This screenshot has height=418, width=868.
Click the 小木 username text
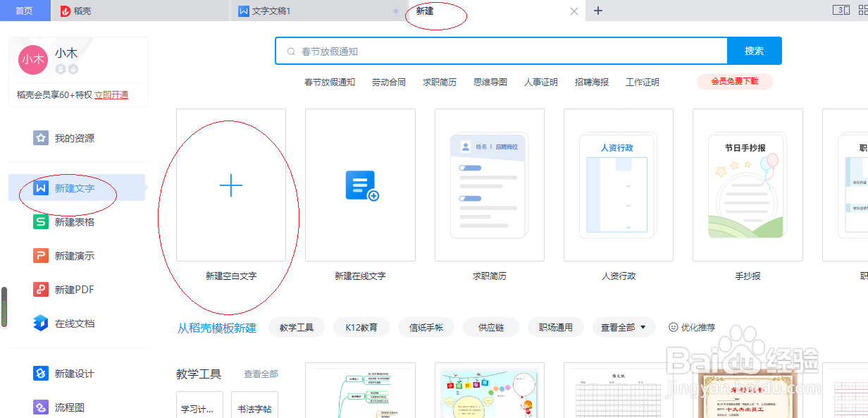pos(66,53)
